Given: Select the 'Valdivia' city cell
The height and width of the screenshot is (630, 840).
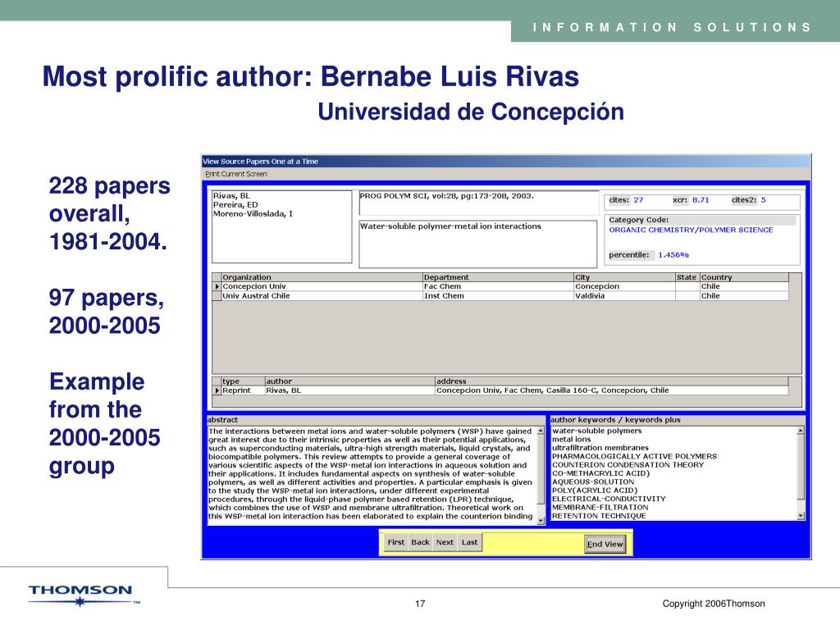Looking at the screenshot, I should (x=624, y=295).
